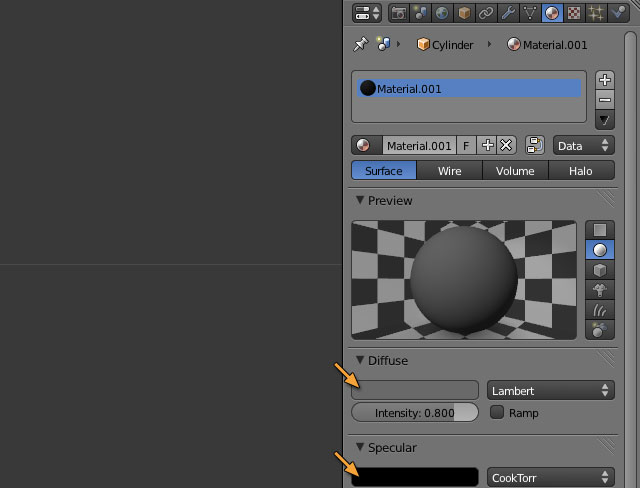Unlink Material.001 with the X button
The width and height of the screenshot is (640, 488).
506,145
